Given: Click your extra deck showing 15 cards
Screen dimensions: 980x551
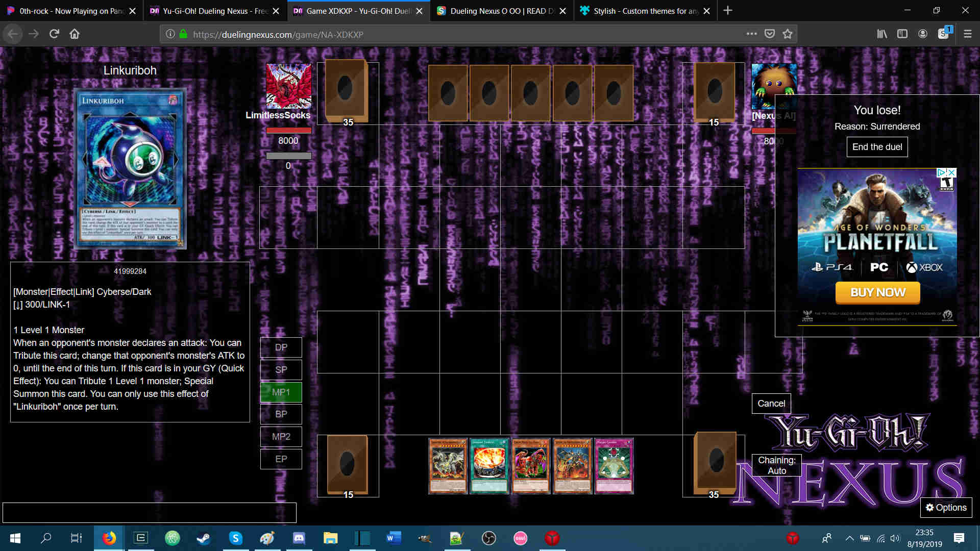Looking at the screenshot, I should (x=348, y=464).
